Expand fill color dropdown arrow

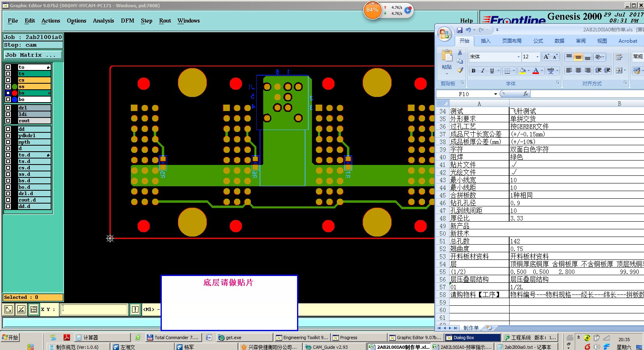(x=528, y=71)
